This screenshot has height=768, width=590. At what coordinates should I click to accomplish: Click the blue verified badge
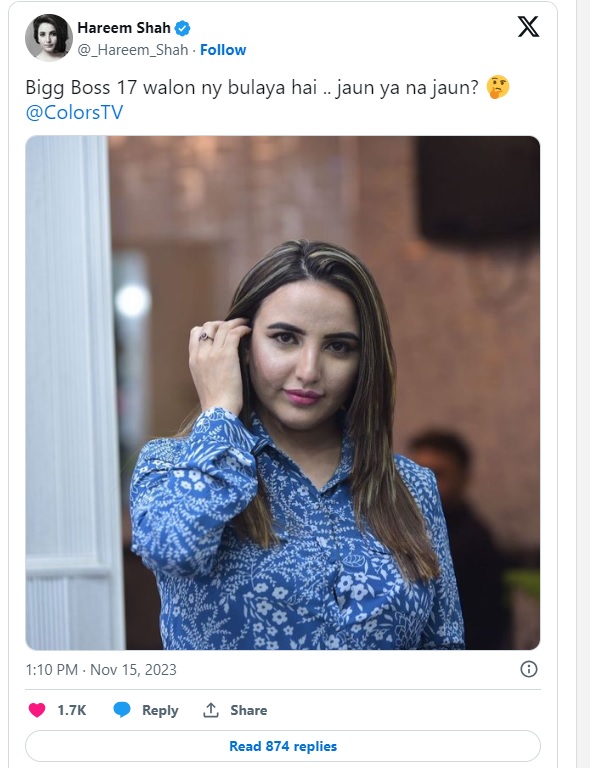[183, 28]
